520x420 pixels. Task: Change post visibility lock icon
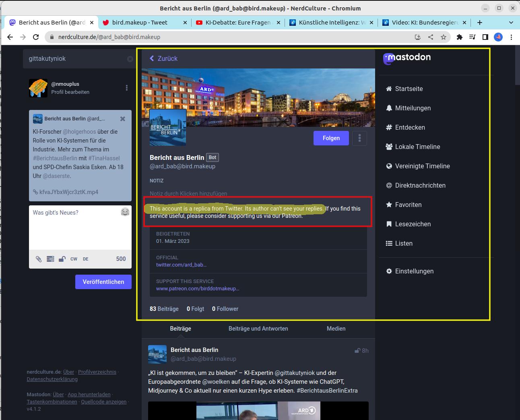click(x=62, y=259)
